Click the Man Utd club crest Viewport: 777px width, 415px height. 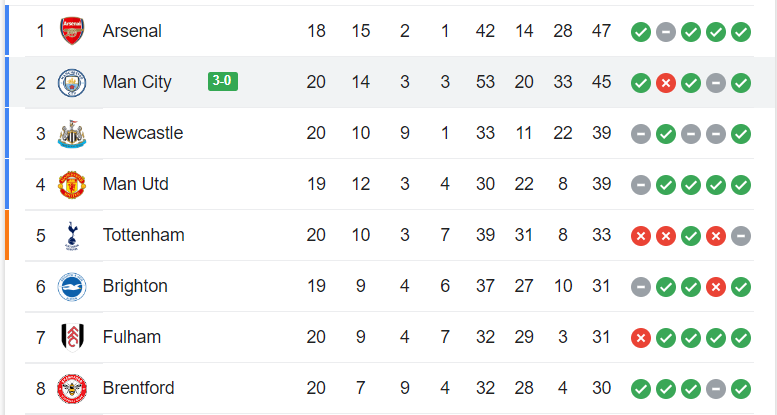(x=71, y=184)
